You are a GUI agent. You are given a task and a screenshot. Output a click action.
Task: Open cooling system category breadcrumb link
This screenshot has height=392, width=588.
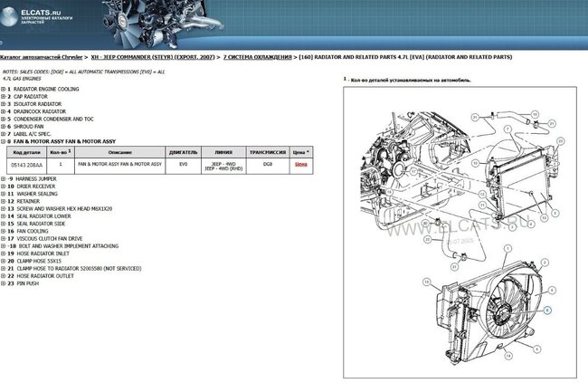click(257, 57)
